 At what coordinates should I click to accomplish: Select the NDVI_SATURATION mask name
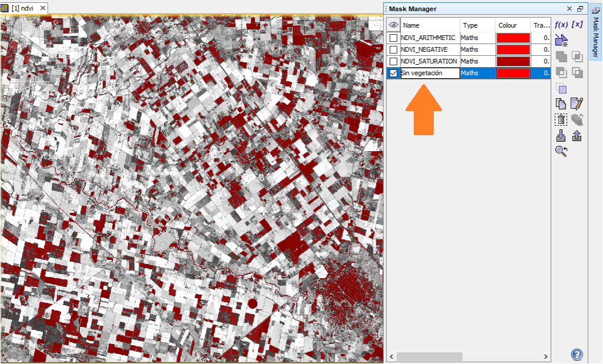pyautogui.click(x=429, y=61)
